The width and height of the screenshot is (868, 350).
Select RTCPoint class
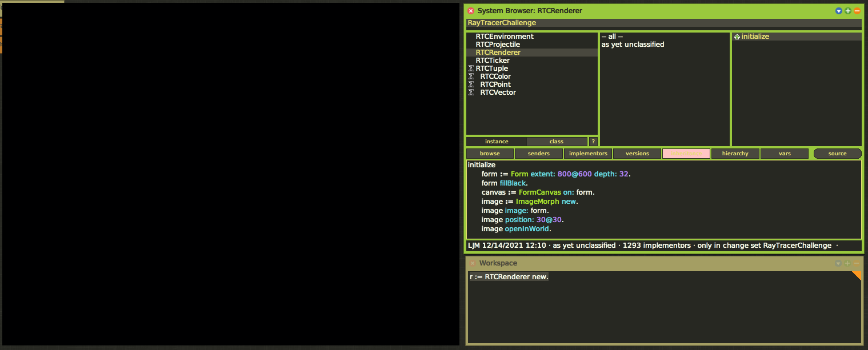532,85
